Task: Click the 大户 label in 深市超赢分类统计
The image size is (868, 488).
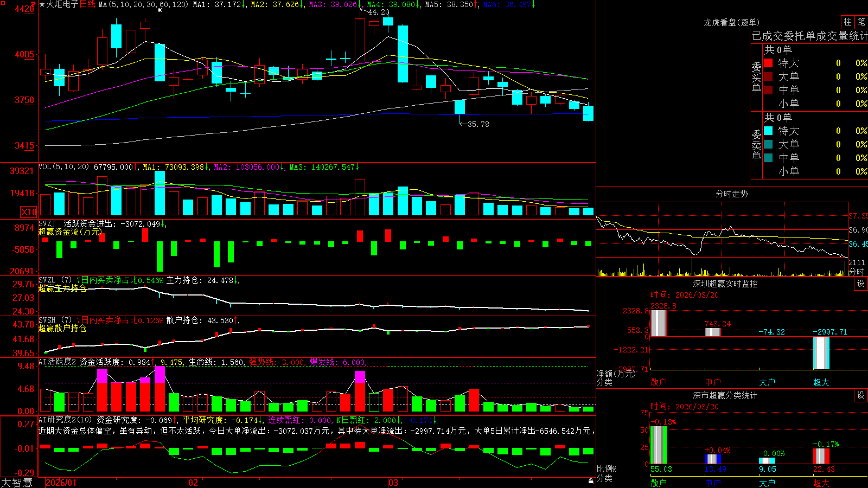Action: (x=767, y=483)
